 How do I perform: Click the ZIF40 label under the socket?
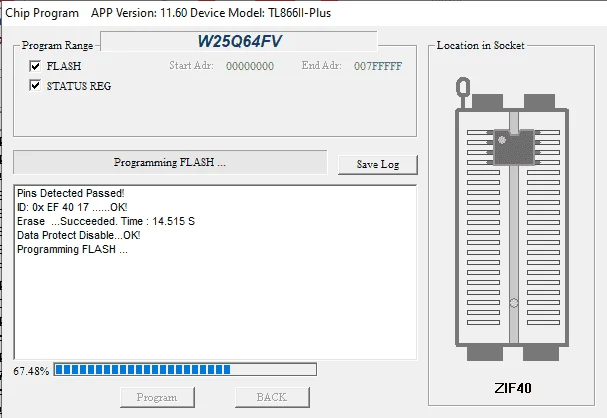click(x=513, y=388)
